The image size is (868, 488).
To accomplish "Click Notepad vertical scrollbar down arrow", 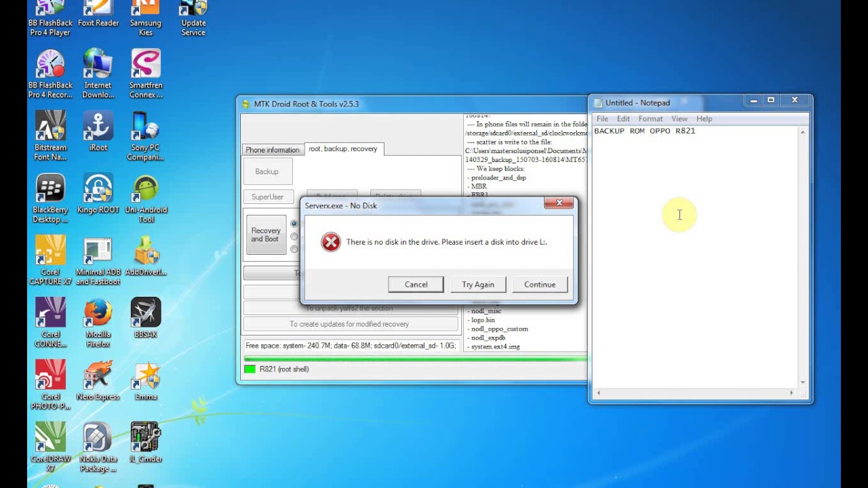I will [x=803, y=382].
